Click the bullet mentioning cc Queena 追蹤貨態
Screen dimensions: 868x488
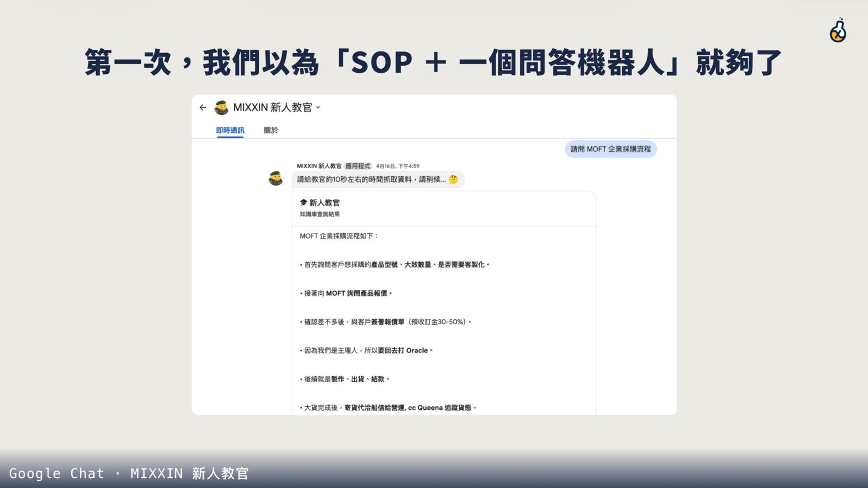(x=388, y=408)
